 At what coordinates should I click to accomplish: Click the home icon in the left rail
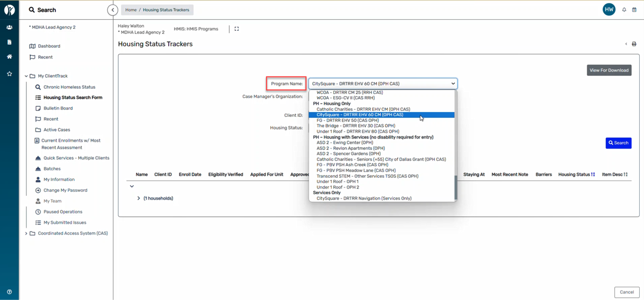coord(9,56)
